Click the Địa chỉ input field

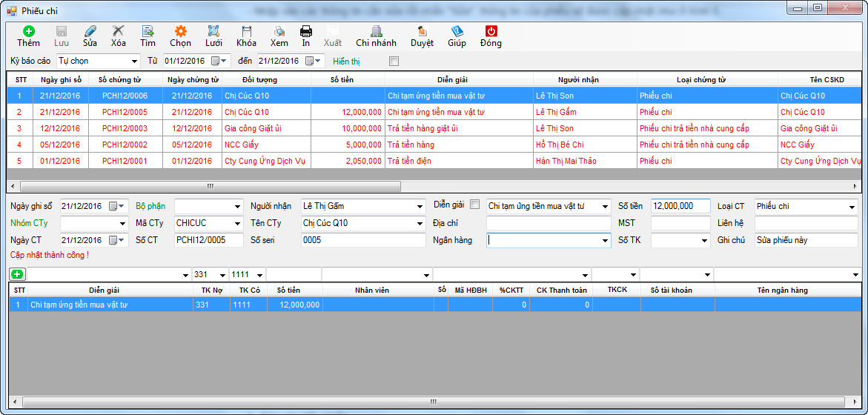pos(549,223)
